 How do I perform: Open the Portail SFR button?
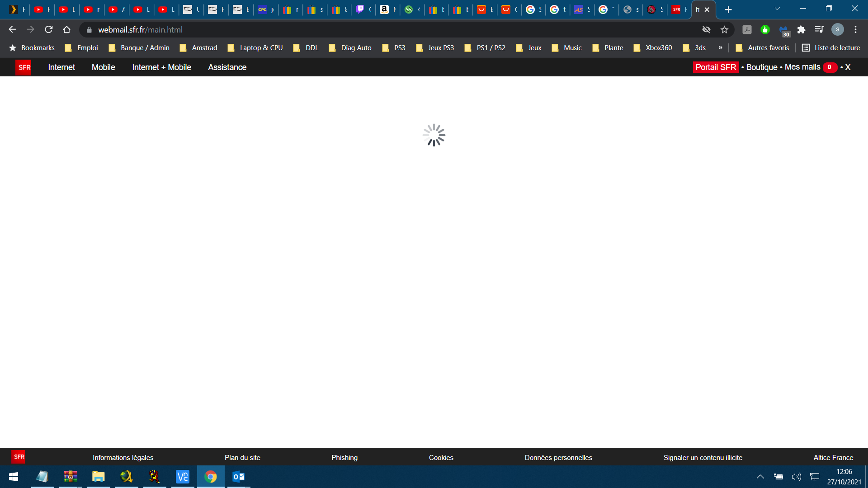(716, 67)
